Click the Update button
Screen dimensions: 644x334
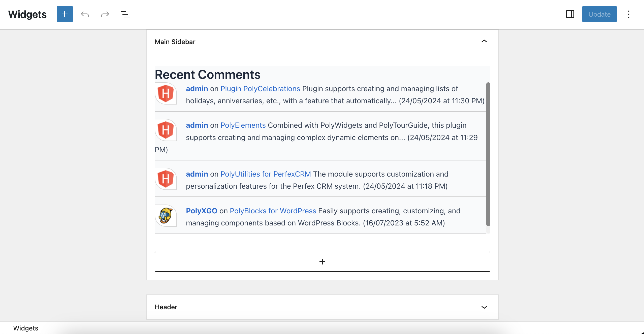tap(599, 14)
